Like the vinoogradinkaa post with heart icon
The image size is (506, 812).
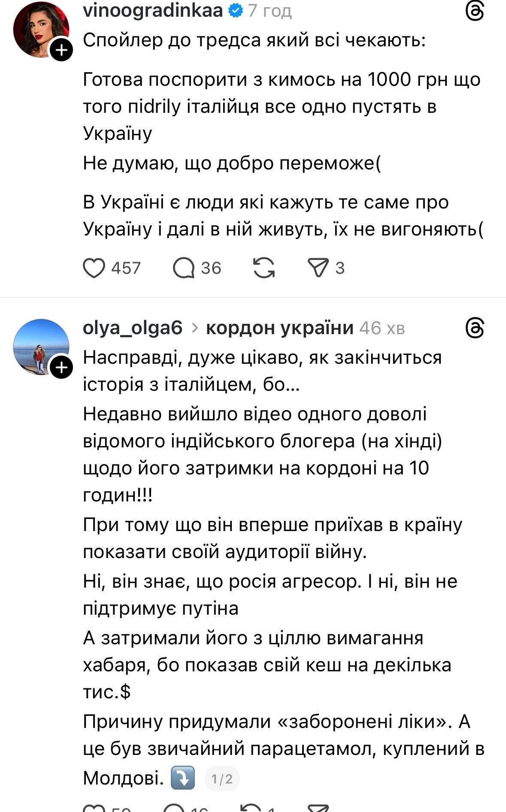(94, 269)
